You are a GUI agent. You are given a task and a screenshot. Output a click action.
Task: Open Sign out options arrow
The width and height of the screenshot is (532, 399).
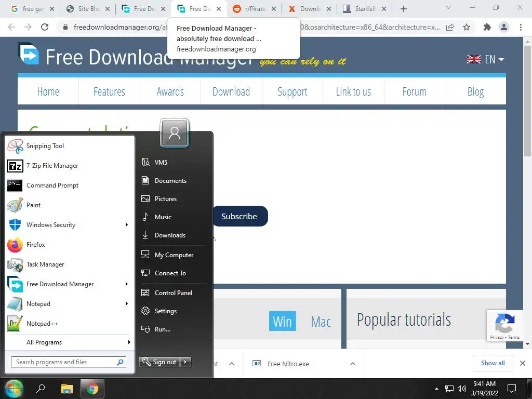[185, 362]
